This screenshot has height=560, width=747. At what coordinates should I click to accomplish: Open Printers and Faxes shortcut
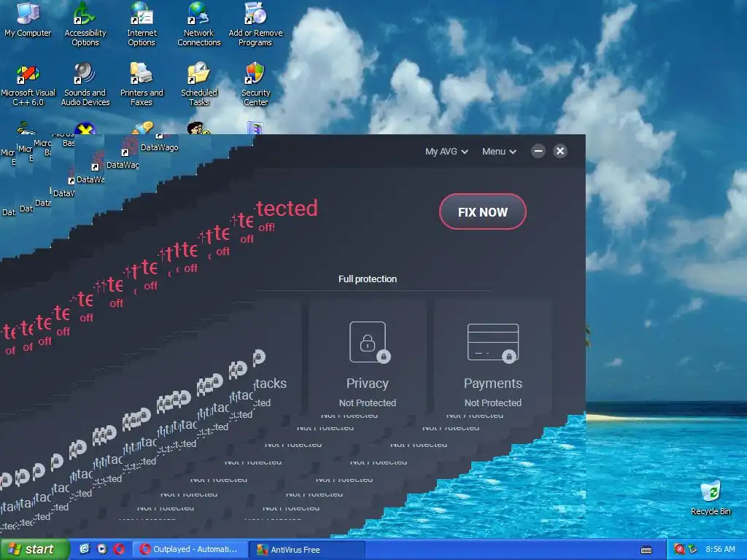(x=142, y=85)
